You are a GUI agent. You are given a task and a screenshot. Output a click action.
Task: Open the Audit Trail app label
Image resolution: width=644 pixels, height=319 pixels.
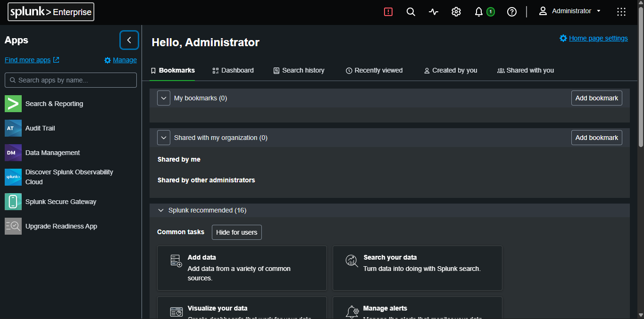click(x=40, y=128)
